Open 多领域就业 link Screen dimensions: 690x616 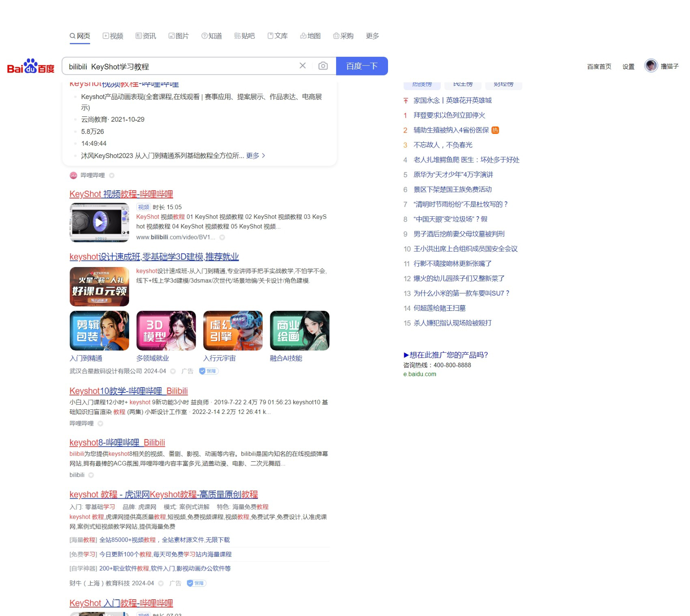pos(153,358)
